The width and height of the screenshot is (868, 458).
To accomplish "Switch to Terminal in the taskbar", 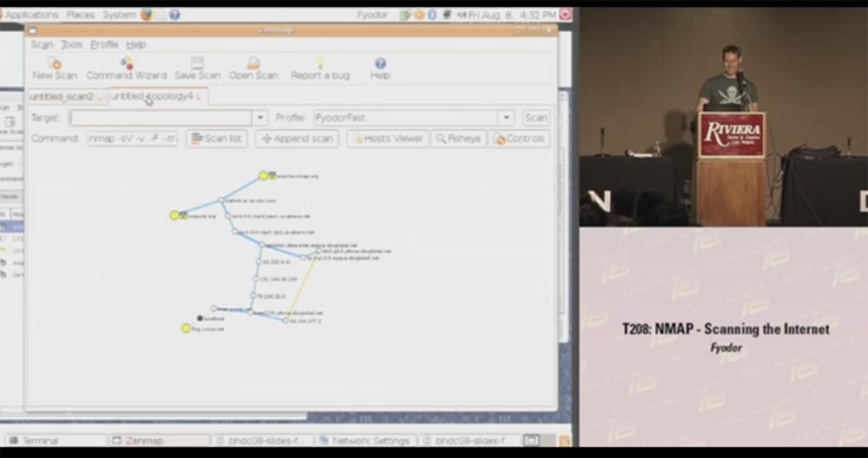I will tap(56, 441).
